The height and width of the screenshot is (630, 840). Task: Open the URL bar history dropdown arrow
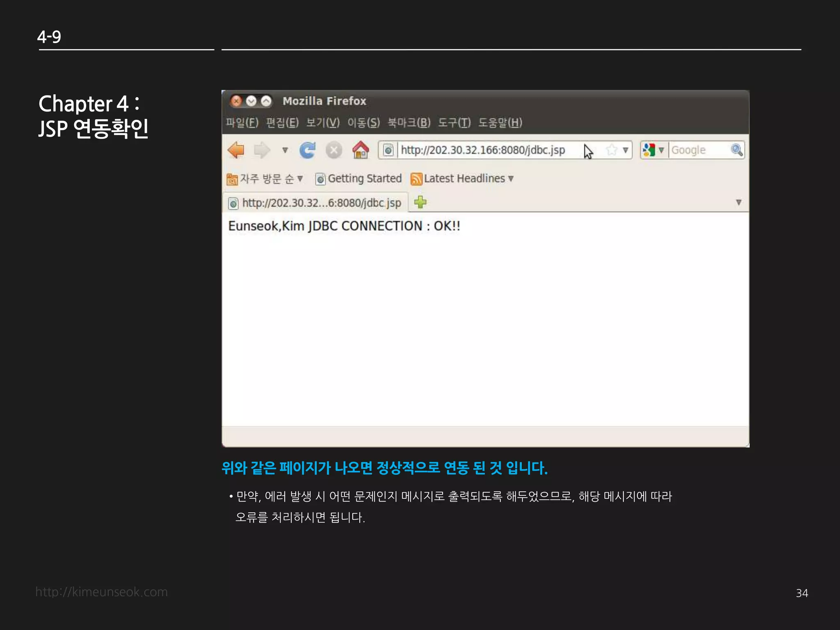[x=625, y=150]
